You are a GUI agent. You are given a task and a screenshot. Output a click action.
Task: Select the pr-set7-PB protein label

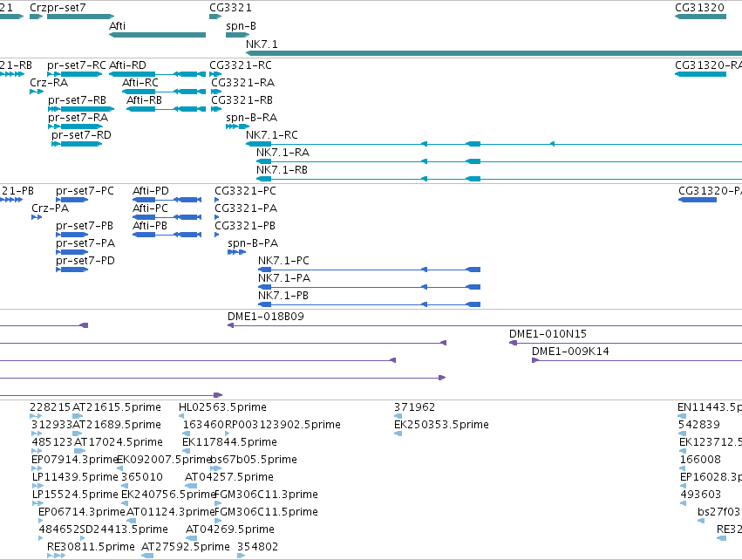pyautogui.click(x=85, y=226)
